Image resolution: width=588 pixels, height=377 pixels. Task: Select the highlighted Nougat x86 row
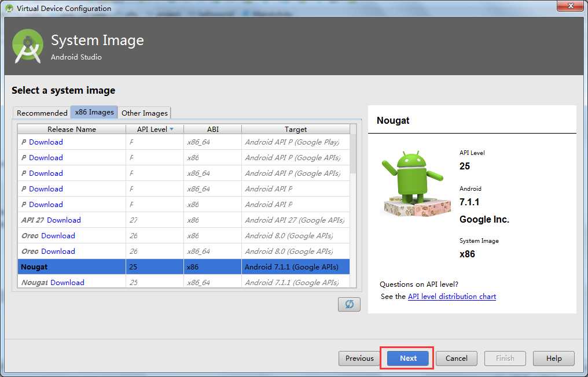pos(184,267)
